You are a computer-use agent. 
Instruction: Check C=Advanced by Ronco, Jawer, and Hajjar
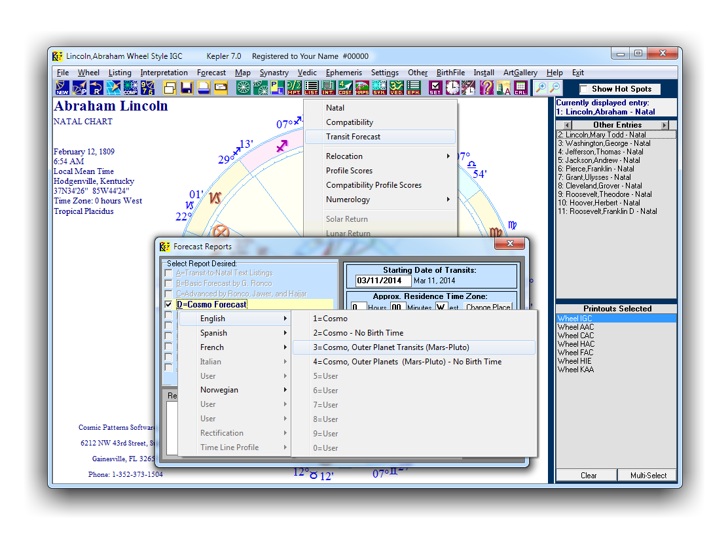click(168, 294)
